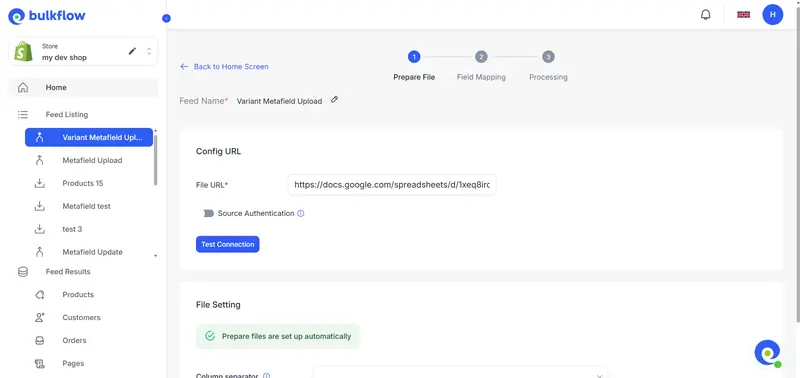
Task: Select step 2 Field Mapping
Action: click(481, 57)
